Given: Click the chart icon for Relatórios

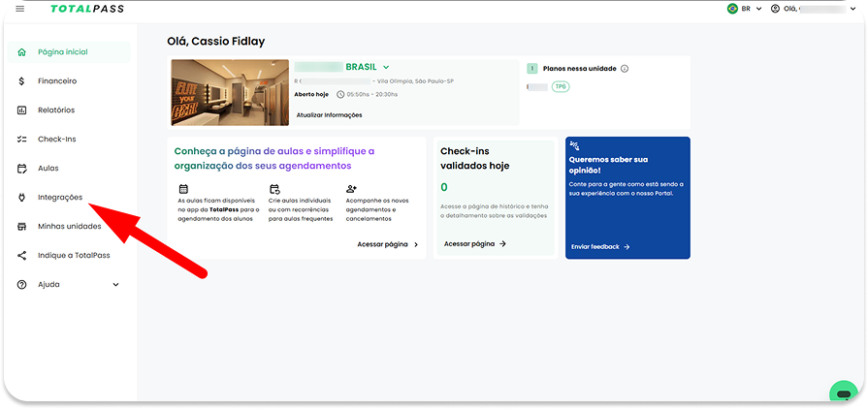Looking at the screenshot, I should pyautogui.click(x=21, y=110).
